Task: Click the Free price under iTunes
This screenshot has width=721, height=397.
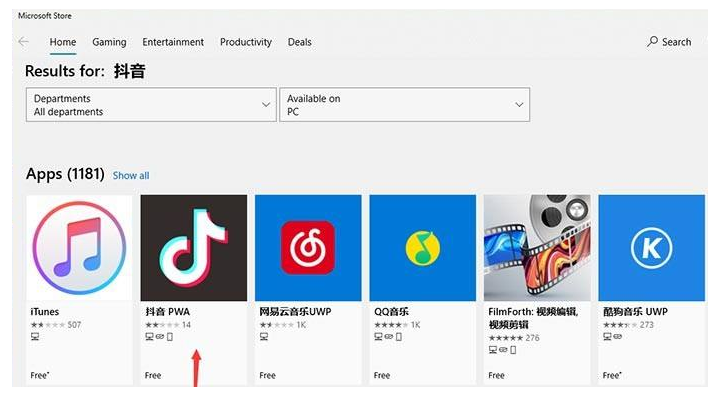Action: (x=40, y=375)
